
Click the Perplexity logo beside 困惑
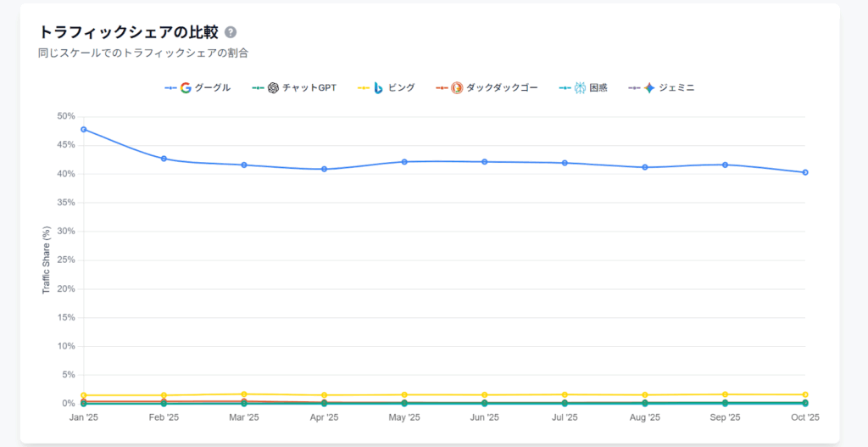[x=580, y=87]
